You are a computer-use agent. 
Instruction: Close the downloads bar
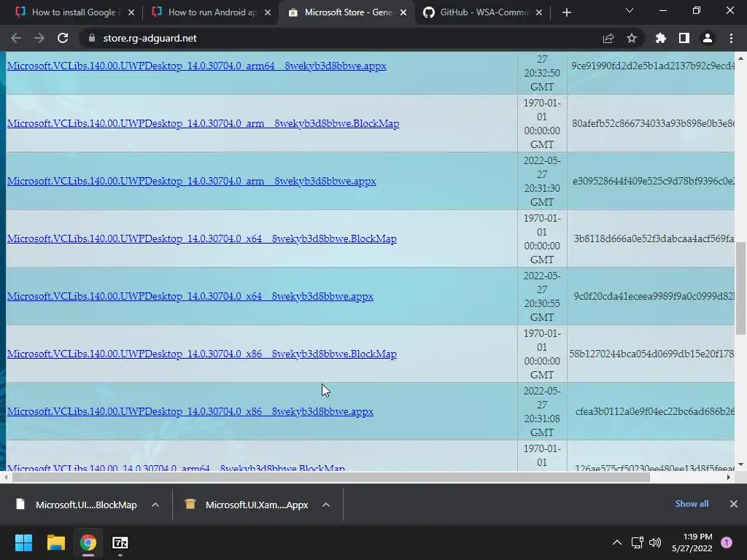click(x=734, y=504)
